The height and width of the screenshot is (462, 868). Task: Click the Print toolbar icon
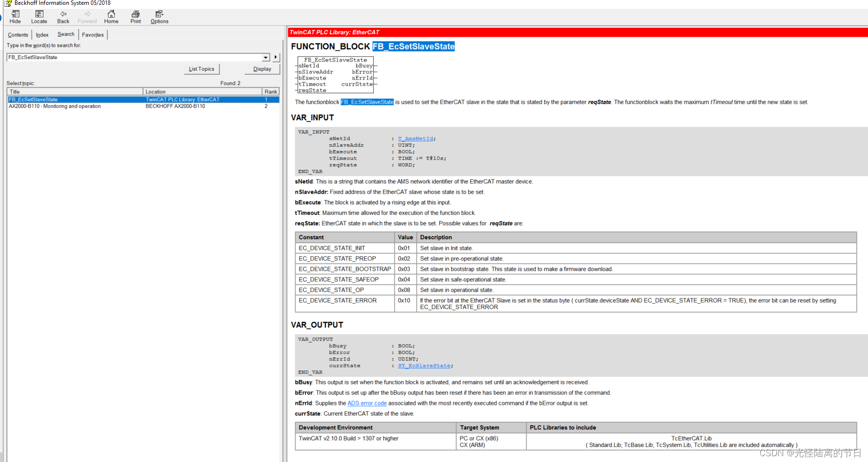[x=136, y=17]
